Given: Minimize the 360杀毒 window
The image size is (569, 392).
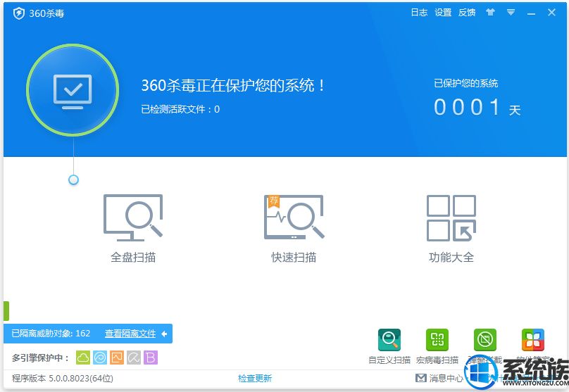Looking at the screenshot, I should tap(531, 13).
